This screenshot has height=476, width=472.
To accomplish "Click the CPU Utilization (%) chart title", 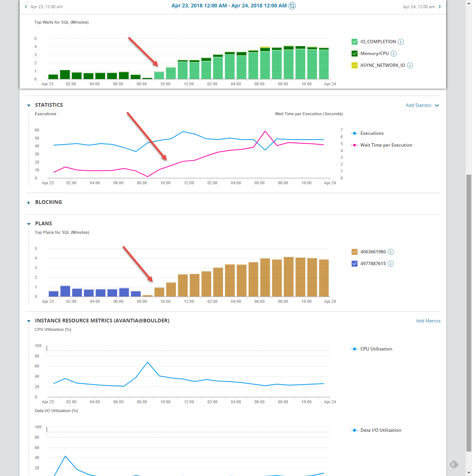I will (x=53, y=329).
